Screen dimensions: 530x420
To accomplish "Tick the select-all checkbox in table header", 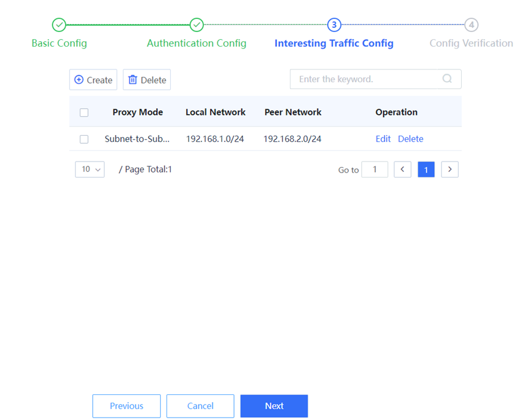I will pos(84,112).
